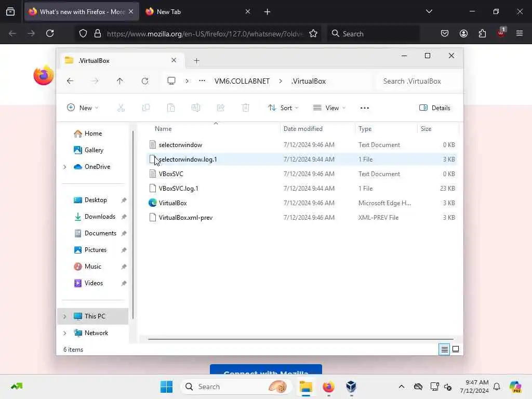Click the Firefox Search box
The width and height of the screenshot is (532, 399).
click(373, 34)
